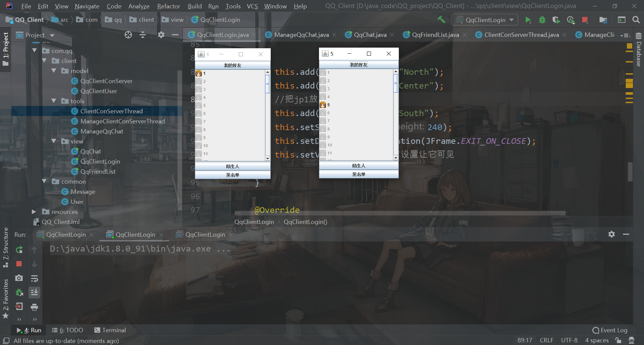The height and width of the screenshot is (345, 644).
Task: Switch to ClientConServerThread.java editor tab
Action: (521, 35)
